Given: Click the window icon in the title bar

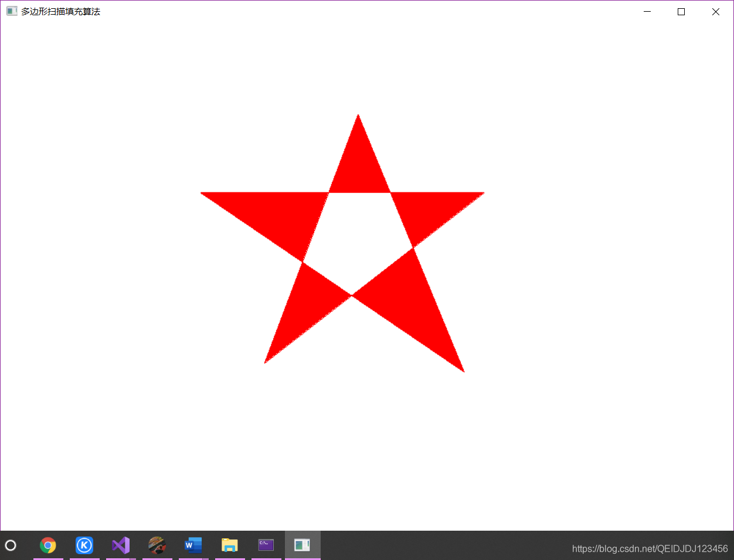Looking at the screenshot, I should pyautogui.click(x=12, y=11).
